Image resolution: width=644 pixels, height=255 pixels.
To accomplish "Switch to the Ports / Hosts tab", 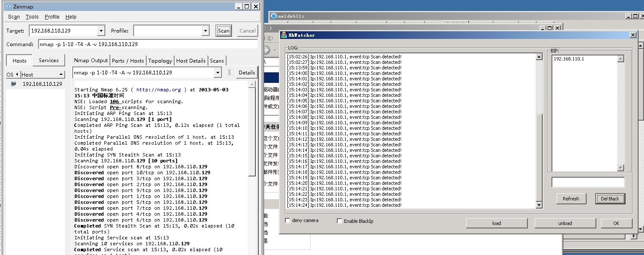I will [x=128, y=60].
